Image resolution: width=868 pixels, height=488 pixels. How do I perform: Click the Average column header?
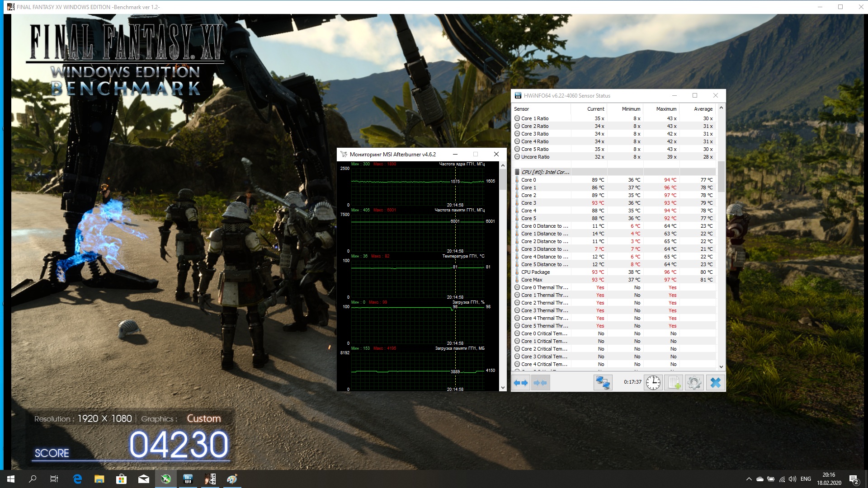pyautogui.click(x=703, y=109)
